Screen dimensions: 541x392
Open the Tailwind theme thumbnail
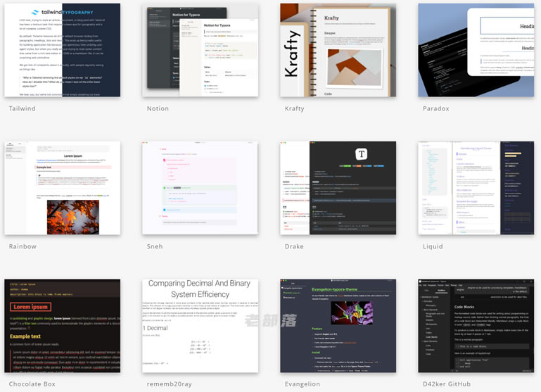[63, 50]
